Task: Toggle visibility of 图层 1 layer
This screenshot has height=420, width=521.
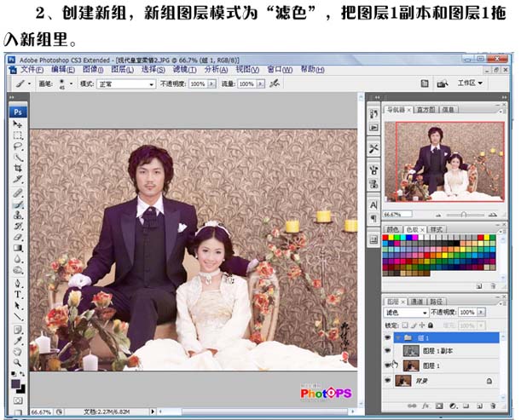Action: [387, 365]
